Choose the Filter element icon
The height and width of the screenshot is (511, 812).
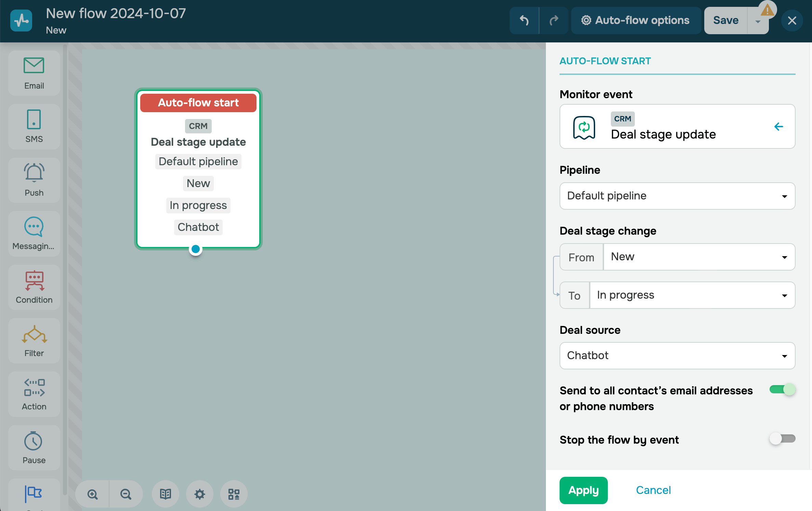tap(34, 334)
